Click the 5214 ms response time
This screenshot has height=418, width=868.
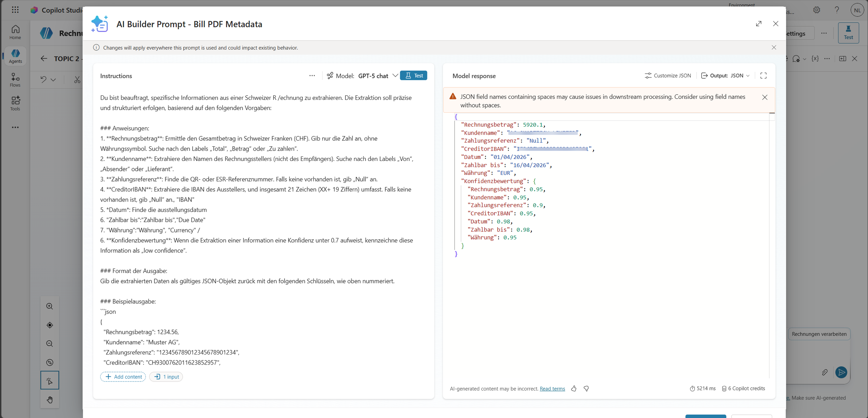(x=702, y=389)
